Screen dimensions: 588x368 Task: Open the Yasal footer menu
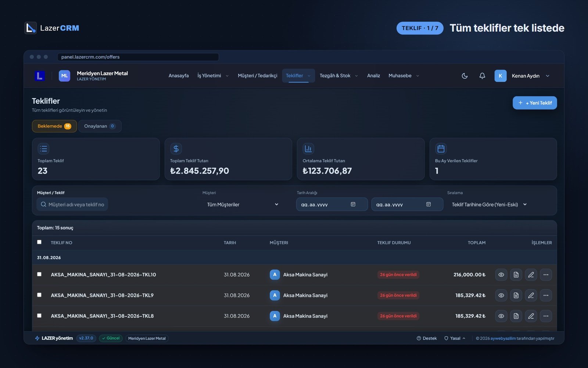(455, 339)
